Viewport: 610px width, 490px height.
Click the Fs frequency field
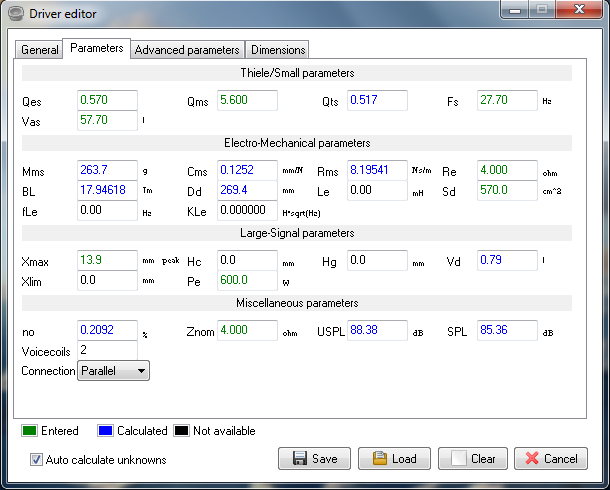(x=507, y=100)
